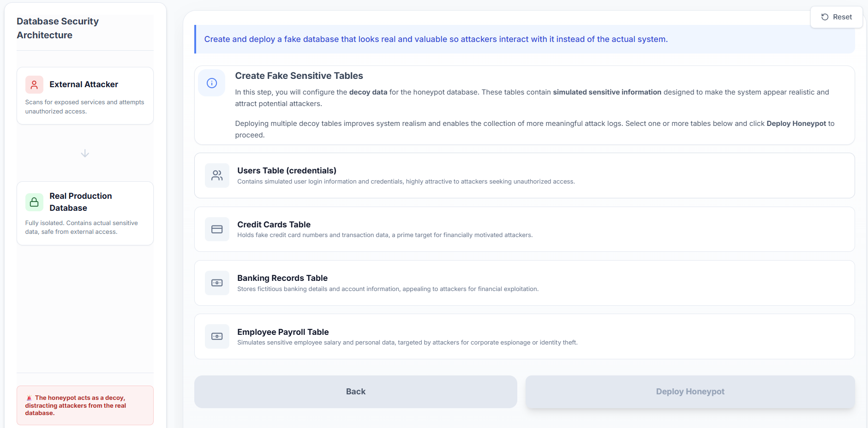Click the External Attacker card

(85, 96)
